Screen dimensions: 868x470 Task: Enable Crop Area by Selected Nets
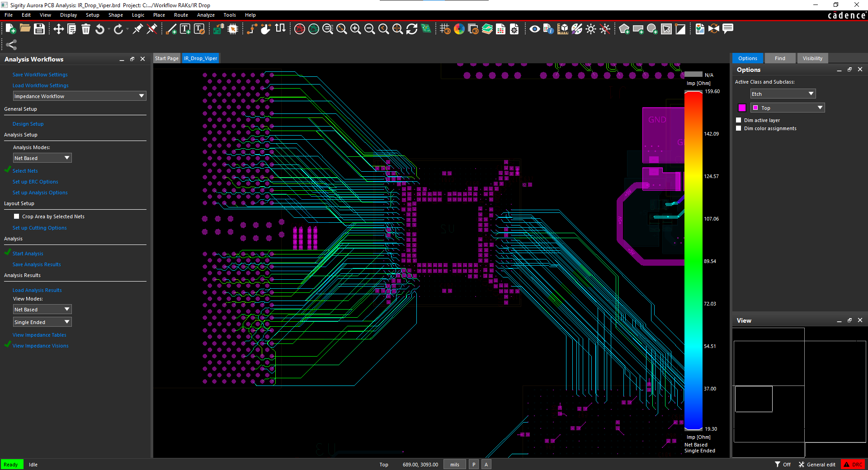point(17,216)
